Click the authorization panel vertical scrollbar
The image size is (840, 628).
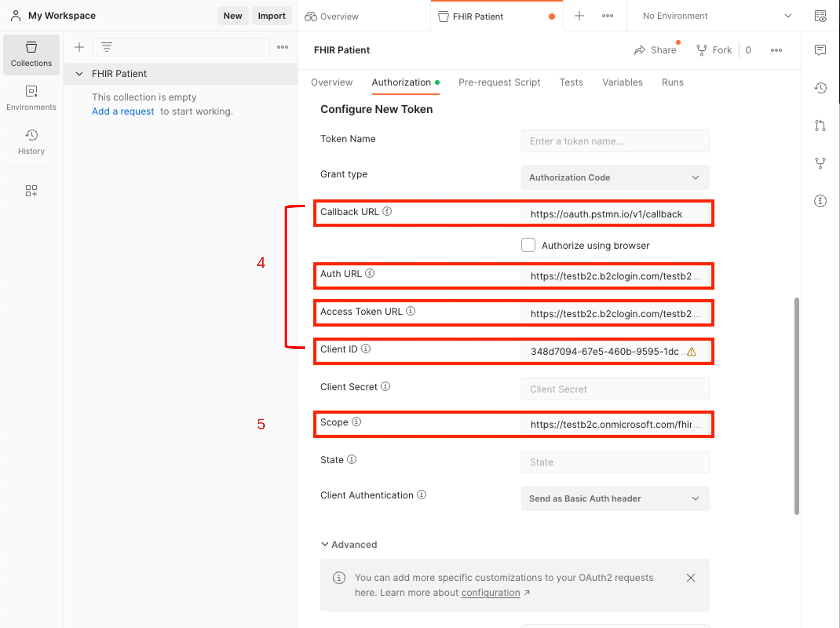[796, 406]
